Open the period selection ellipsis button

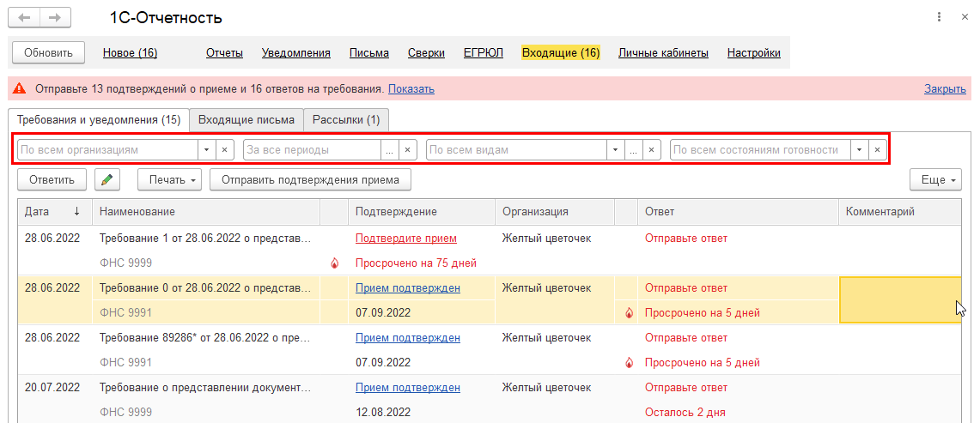[390, 150]
